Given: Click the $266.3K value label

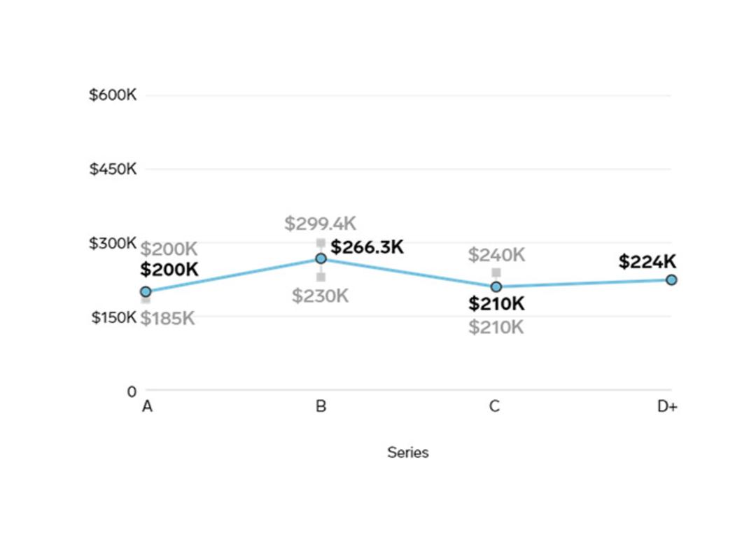Looking at the screenshot, I should tap(367, 247).
